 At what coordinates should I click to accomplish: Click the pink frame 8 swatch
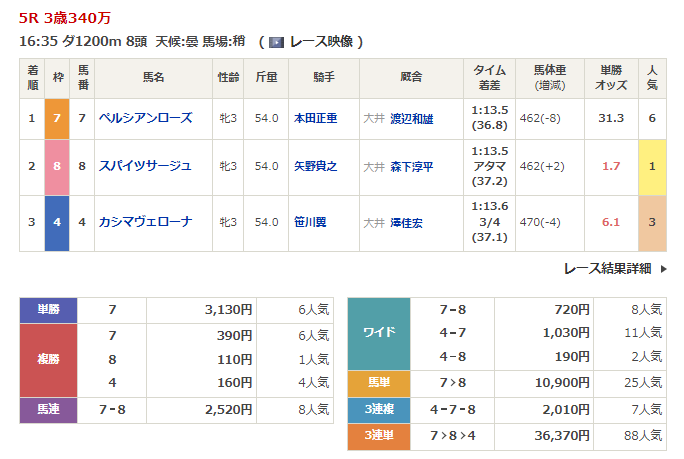coord(57,166)
